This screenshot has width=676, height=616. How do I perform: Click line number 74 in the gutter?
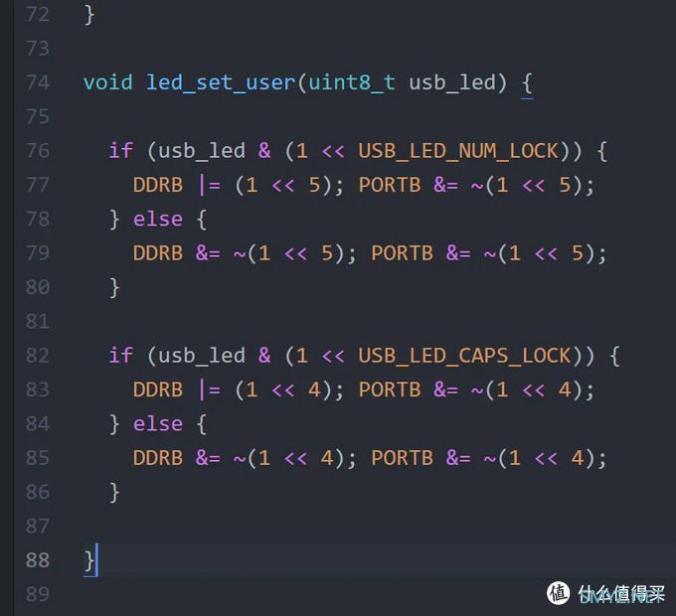(38, 82)
